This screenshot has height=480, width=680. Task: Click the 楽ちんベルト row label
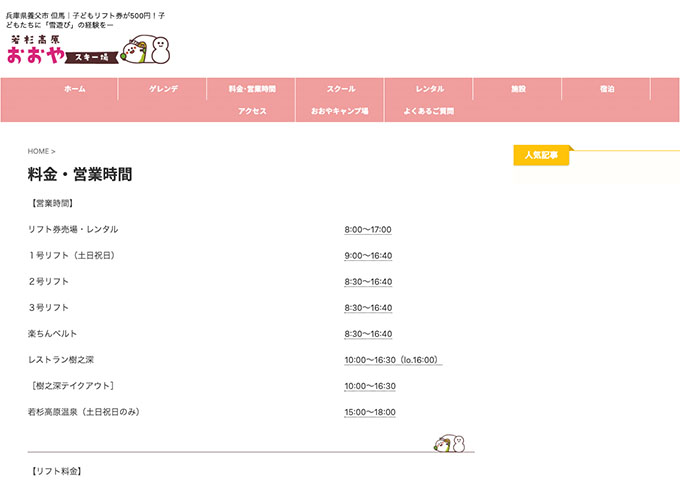52,333
